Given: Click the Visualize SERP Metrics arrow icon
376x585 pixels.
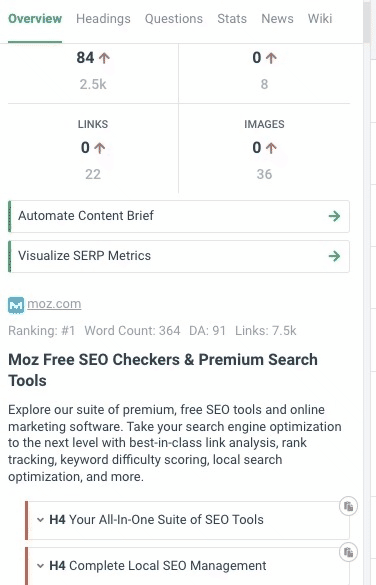Looking at the screenshot, I should coord(334,256).
